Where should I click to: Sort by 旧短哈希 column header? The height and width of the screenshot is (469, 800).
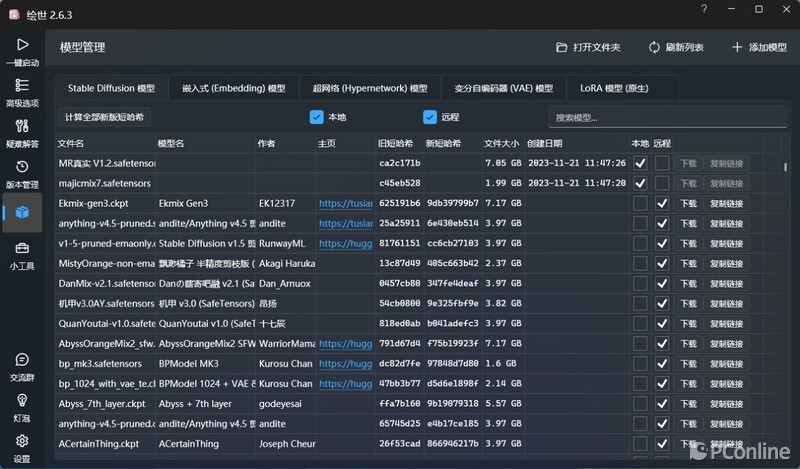click(399, 143)
